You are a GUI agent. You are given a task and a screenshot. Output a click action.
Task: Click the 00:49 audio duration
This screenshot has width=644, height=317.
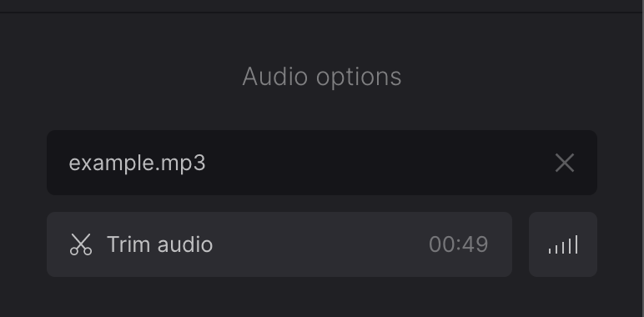point(458,244)
